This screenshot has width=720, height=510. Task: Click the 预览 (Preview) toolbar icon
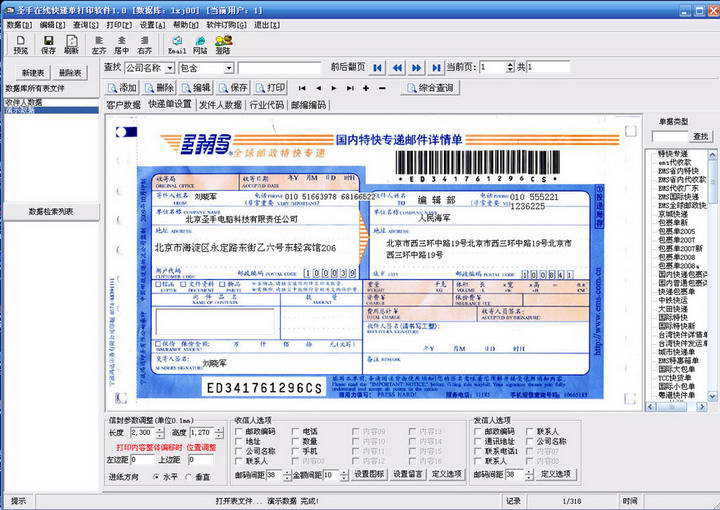20,43
